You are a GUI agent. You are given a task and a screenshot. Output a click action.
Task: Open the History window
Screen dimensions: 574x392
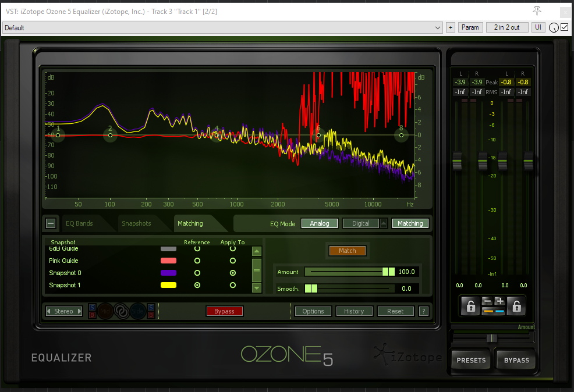(354, 311)
